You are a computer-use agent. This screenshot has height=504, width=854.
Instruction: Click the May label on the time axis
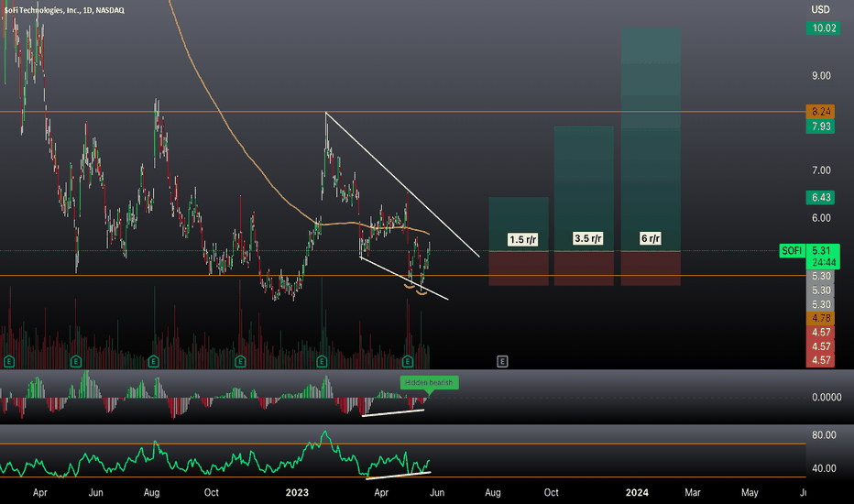750,493
